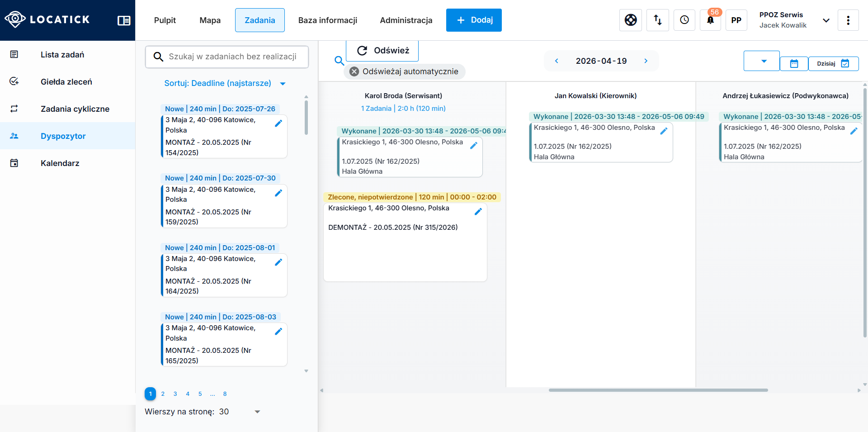Click search icon in task search field
The width and height of the screenshot is (868, 432).
pyautogui.click(x=158, y=57)
